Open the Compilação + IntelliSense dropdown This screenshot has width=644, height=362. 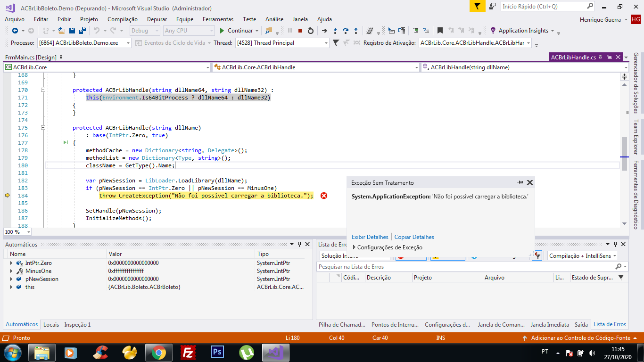pyautogui.click(x=614, y=255)
